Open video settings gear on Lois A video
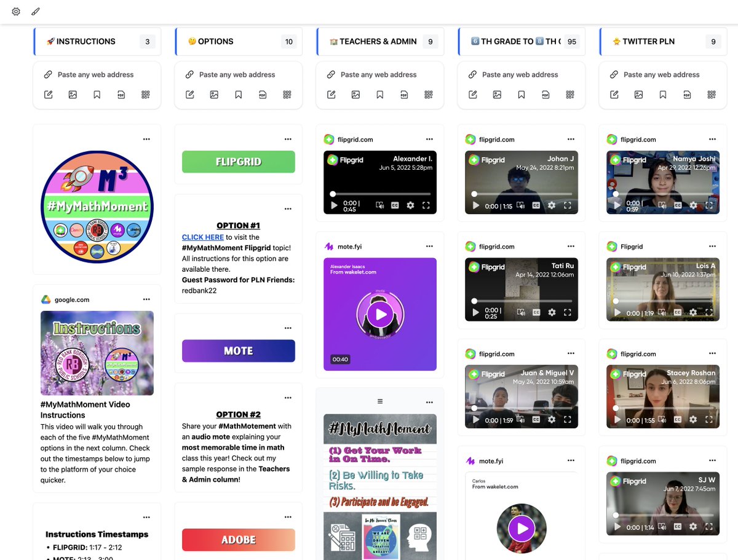Screen dimensions: 738x560 click(694, 313)
